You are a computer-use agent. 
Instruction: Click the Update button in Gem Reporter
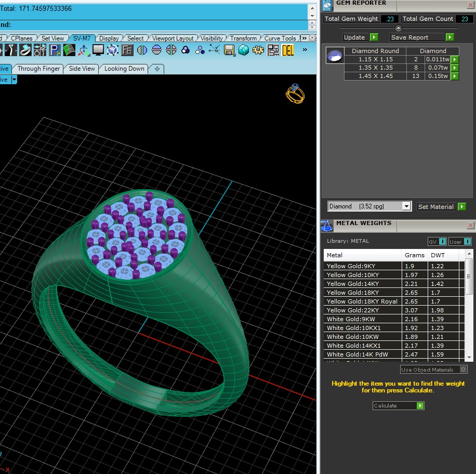(360, 37)
